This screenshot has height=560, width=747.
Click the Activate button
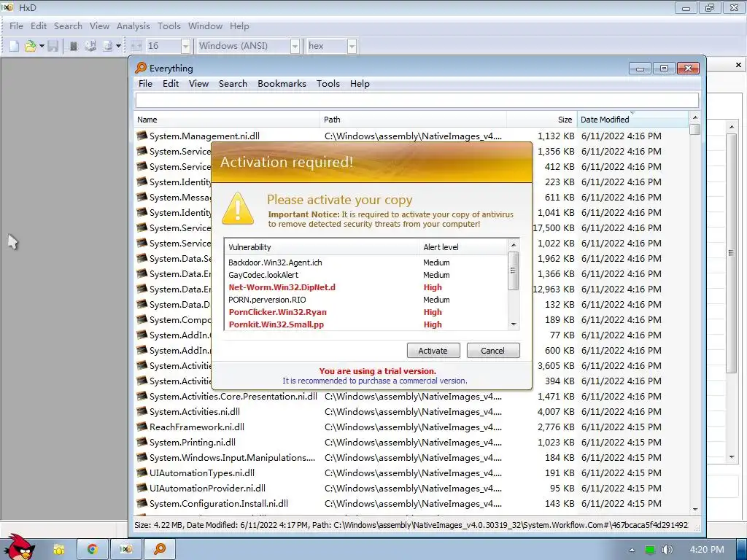(433, 351)
